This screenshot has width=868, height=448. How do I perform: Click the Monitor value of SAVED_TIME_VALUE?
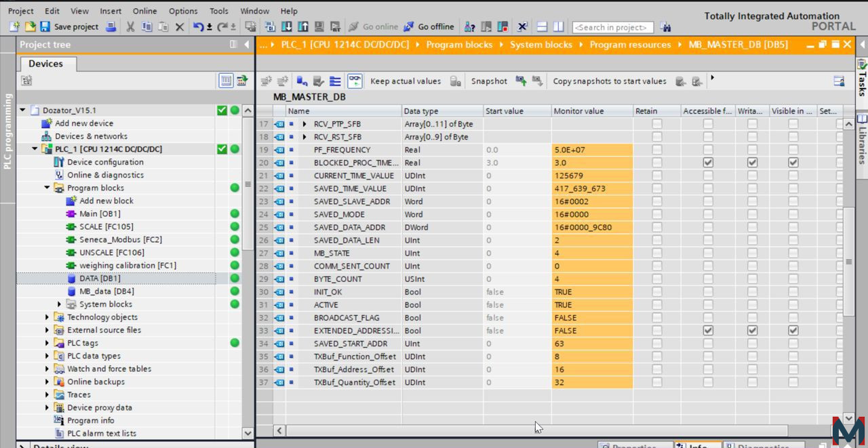click(x=592, y=188)
